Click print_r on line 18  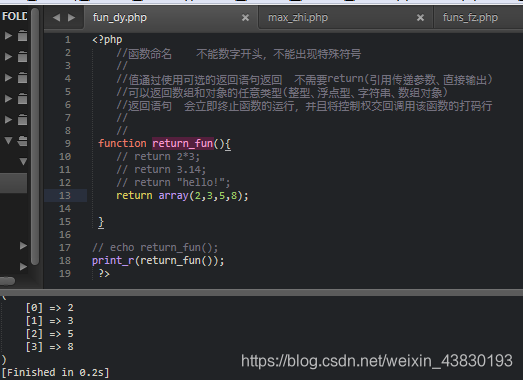[113, 261]
